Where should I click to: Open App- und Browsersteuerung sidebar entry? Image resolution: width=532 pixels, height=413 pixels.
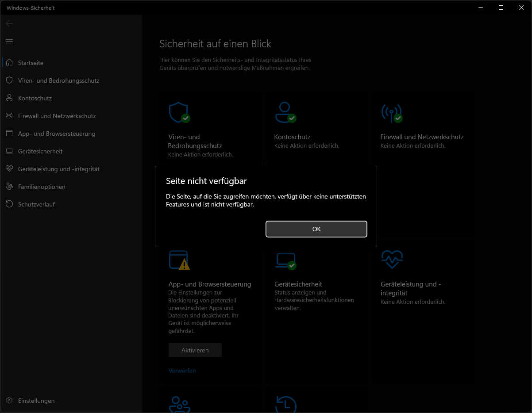[x=71, y=134]
